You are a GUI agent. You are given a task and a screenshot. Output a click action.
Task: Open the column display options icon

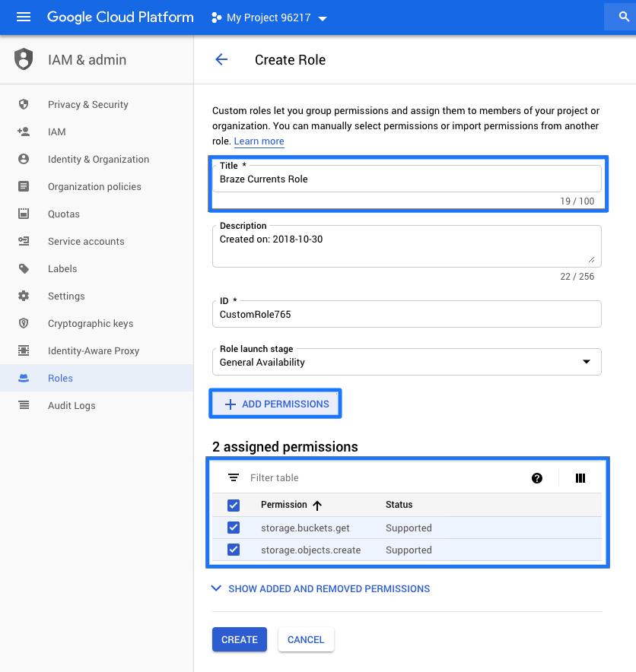(x=580, y=478)
